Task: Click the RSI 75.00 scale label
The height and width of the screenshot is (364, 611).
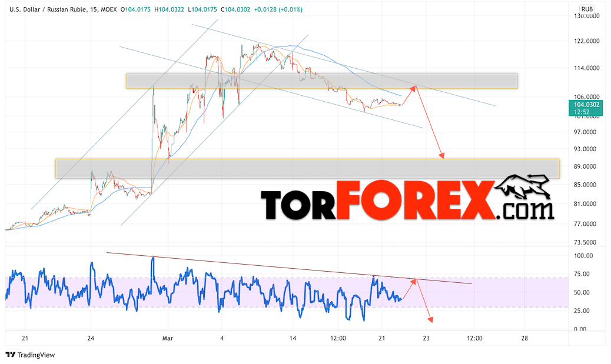Action: (x=582, y=274)
